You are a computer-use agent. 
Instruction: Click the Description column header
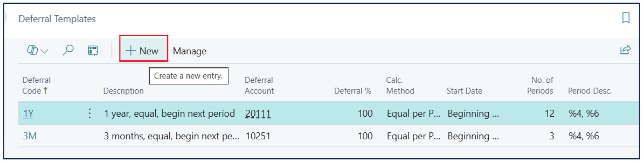click(x=123, y=91)
